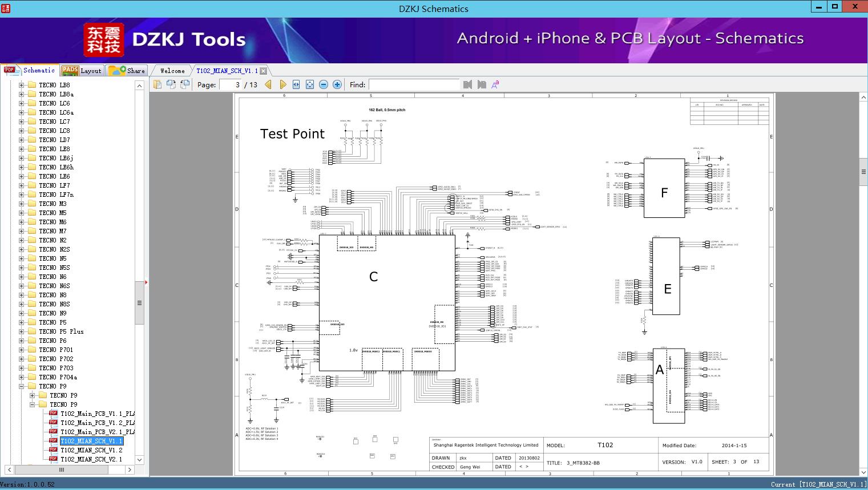
Task: Collapse the second TECNO P9 subfolder
Action: (32, 404)
